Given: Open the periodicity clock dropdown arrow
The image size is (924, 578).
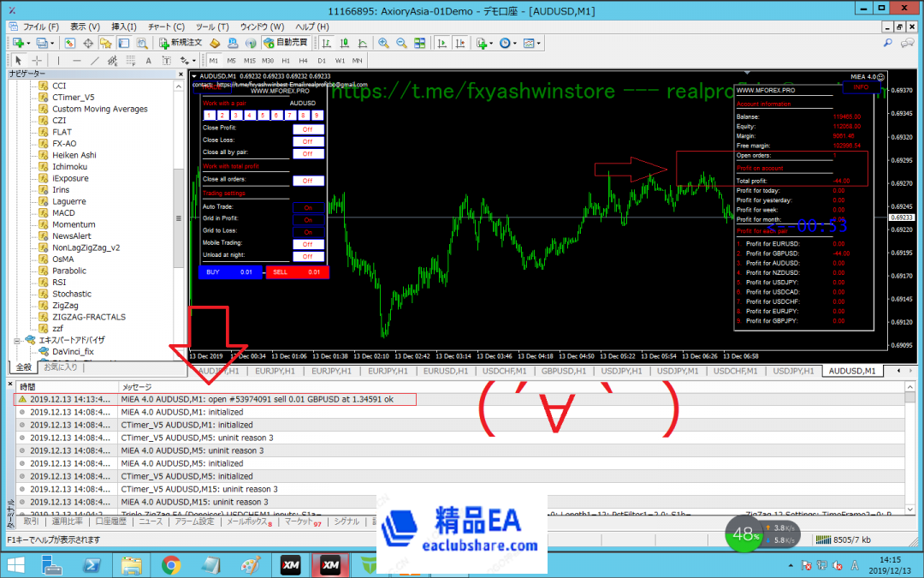Looking at the screenshot, I should pyautogui.click(x=515, y=43).
